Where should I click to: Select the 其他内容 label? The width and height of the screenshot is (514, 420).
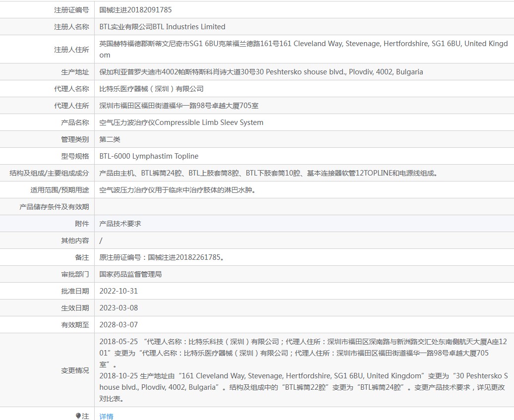tap(75, 240)
